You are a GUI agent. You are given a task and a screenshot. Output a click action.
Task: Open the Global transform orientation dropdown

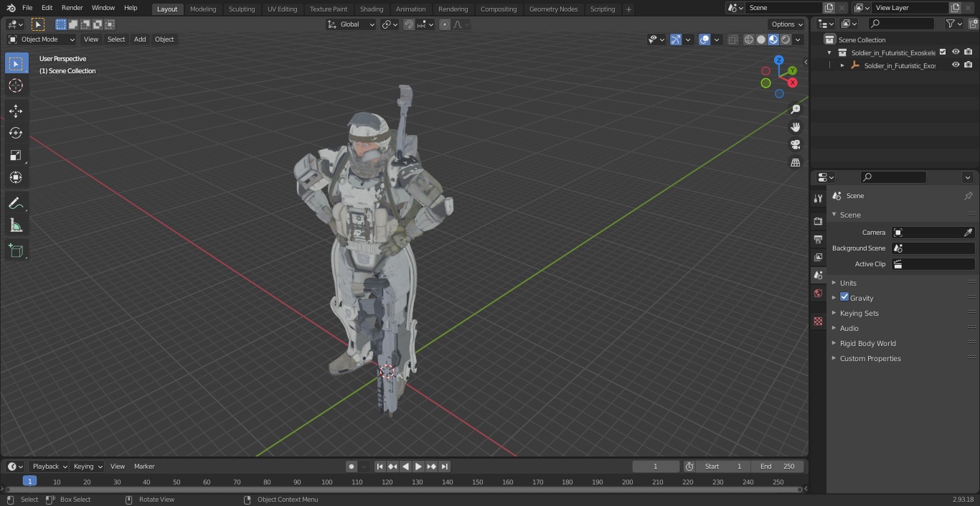[x=352, y=24]
